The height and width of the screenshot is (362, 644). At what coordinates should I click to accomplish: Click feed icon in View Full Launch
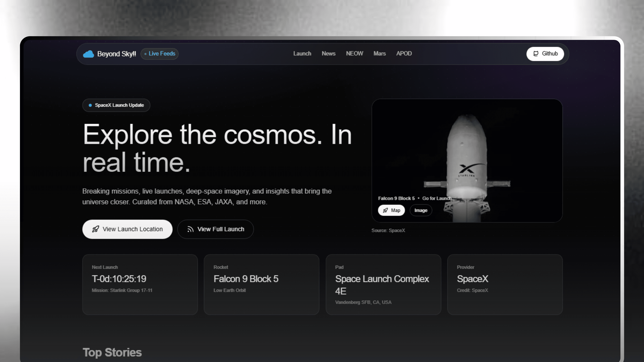pos(190,229)
